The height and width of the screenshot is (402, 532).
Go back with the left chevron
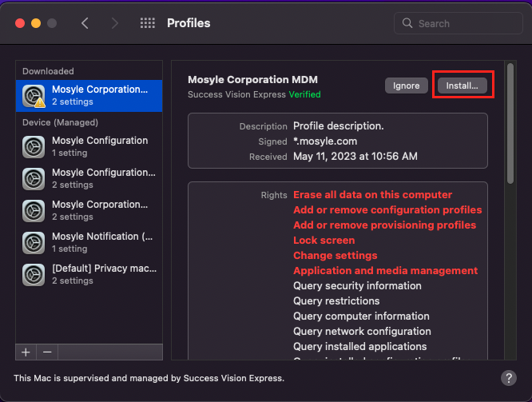point(85,23)
